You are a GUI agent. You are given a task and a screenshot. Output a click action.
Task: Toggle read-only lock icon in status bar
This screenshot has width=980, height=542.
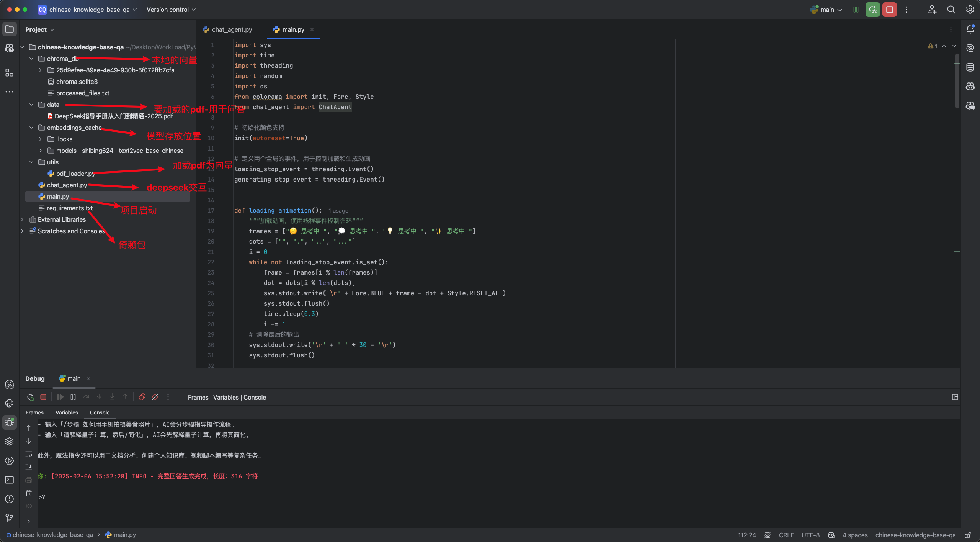click(968, 535)
